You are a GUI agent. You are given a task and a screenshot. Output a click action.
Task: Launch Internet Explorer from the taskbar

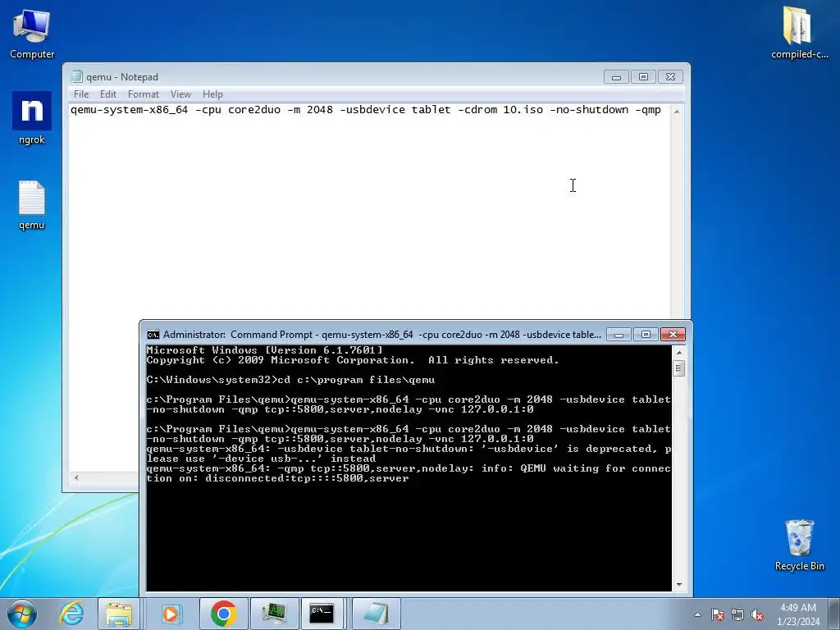[x=72, y=614]
